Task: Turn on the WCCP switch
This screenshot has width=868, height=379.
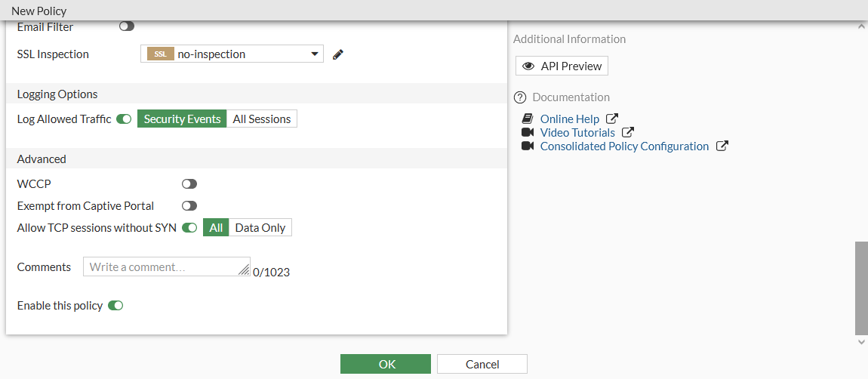Action: tap(189, 183)
